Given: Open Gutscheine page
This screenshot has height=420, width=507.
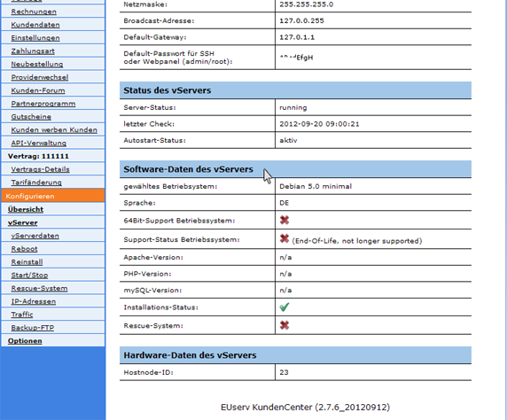Looking at the screenshot, I should tap(31, 117).
